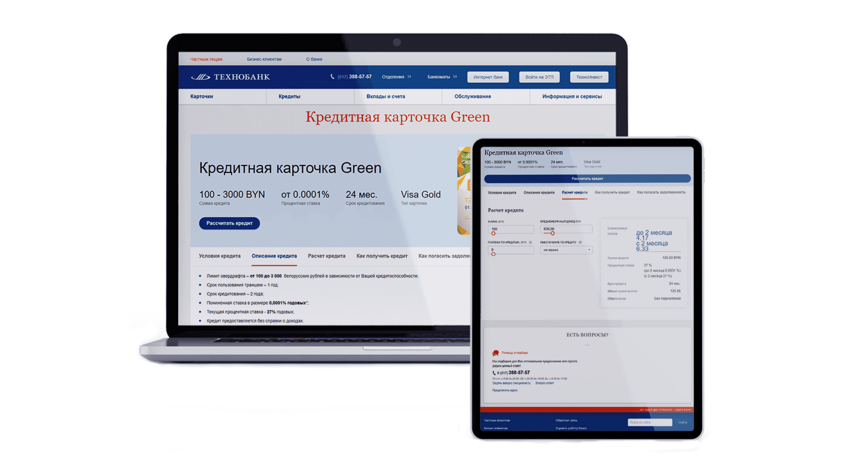This screenshot has width=868, height=472.
Task: Click Рассчитать кредит button on the laptop
Action: pos(229,223)
